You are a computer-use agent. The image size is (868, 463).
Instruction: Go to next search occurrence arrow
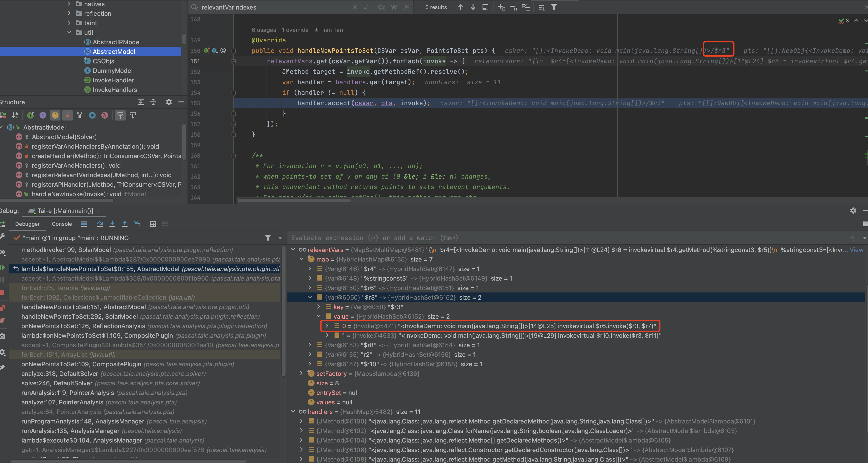[x=473, y=7]
